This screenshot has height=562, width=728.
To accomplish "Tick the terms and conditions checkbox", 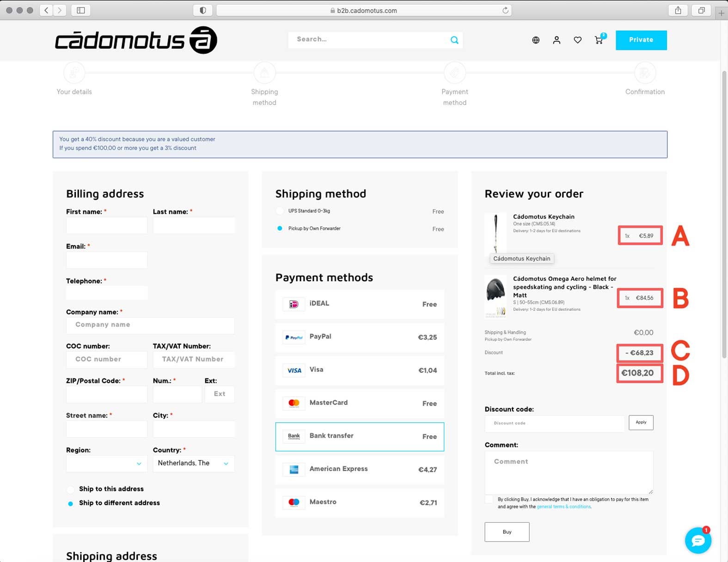I will [489, 499].
